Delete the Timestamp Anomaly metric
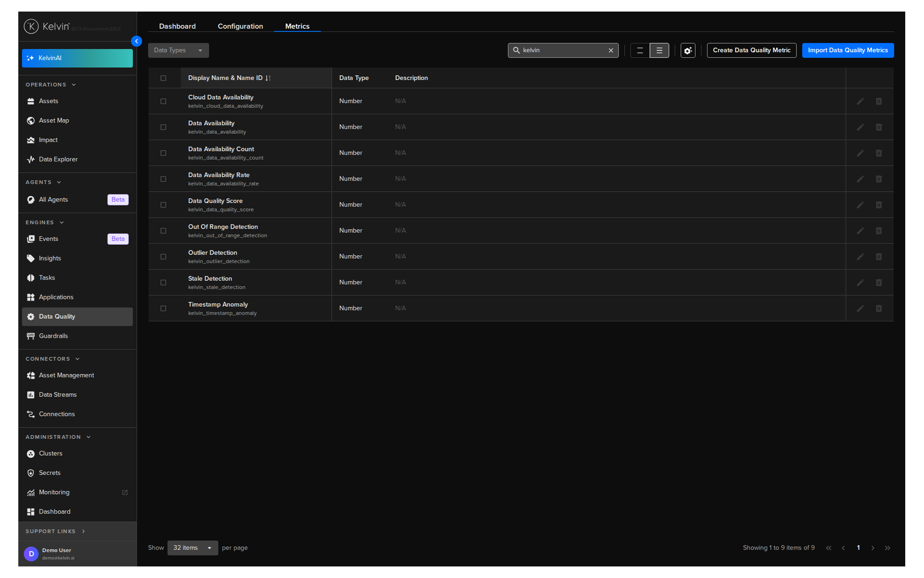This screenshot has width=924, height=578. point(879,308)
